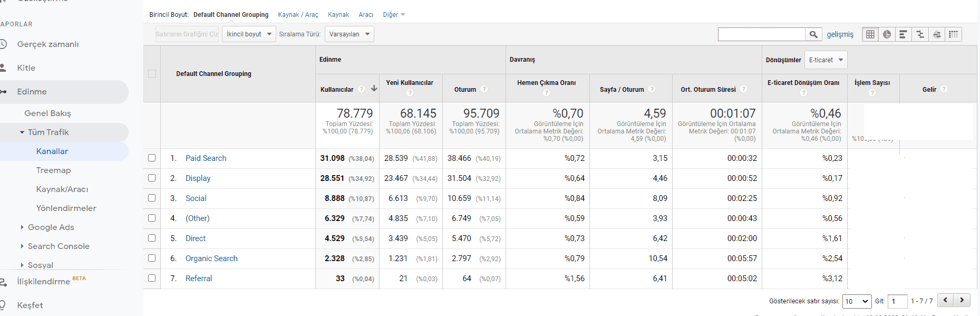Select the term cloud view icon
980x316 pixels.
[937, 34]
